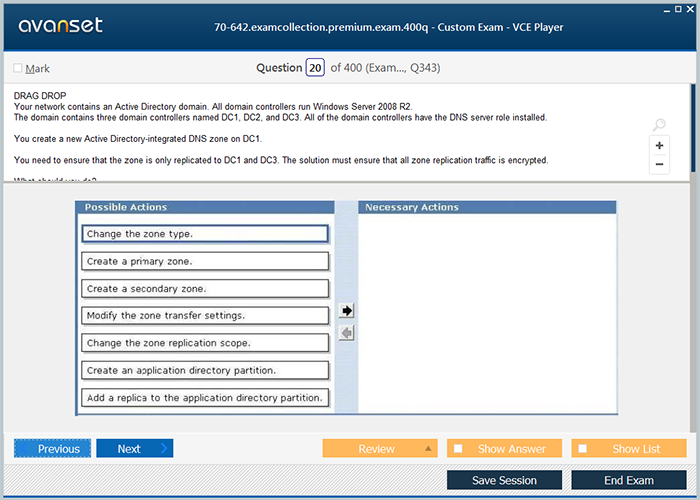Viewport: 700px width, 500px height.
Task: Click the Save Session button
Action: point(504,480)
